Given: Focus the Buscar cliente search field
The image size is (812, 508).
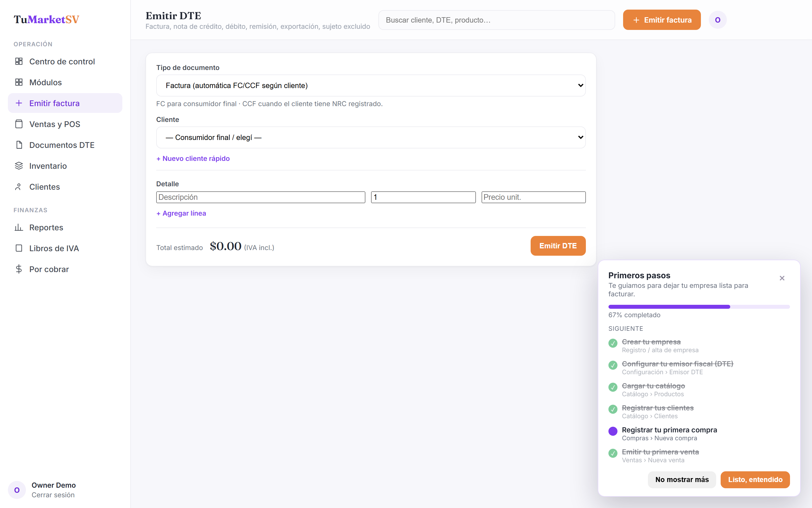Looking at the screenshot, I should coord(497,20).
